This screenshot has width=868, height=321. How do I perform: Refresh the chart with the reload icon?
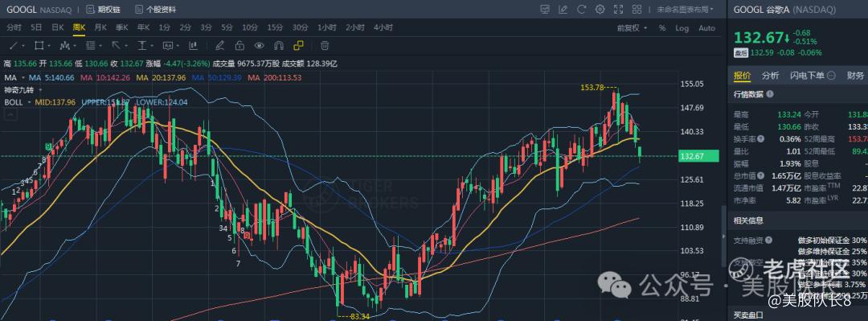pos(582,10)
